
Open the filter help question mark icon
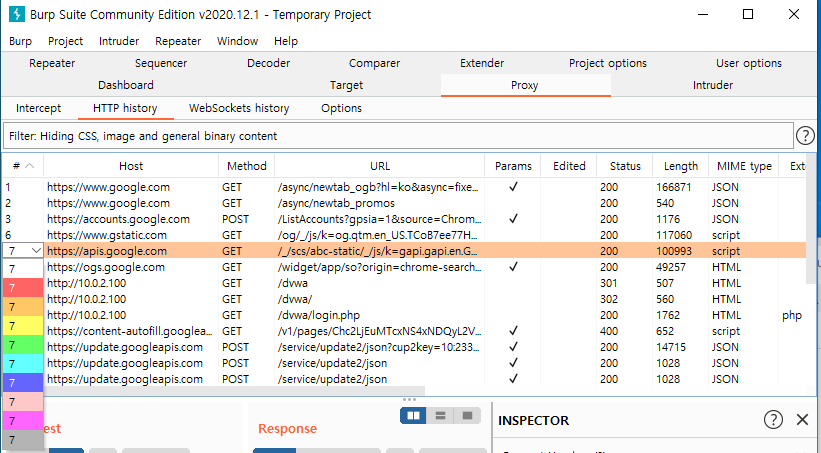[x=805, y=136]
